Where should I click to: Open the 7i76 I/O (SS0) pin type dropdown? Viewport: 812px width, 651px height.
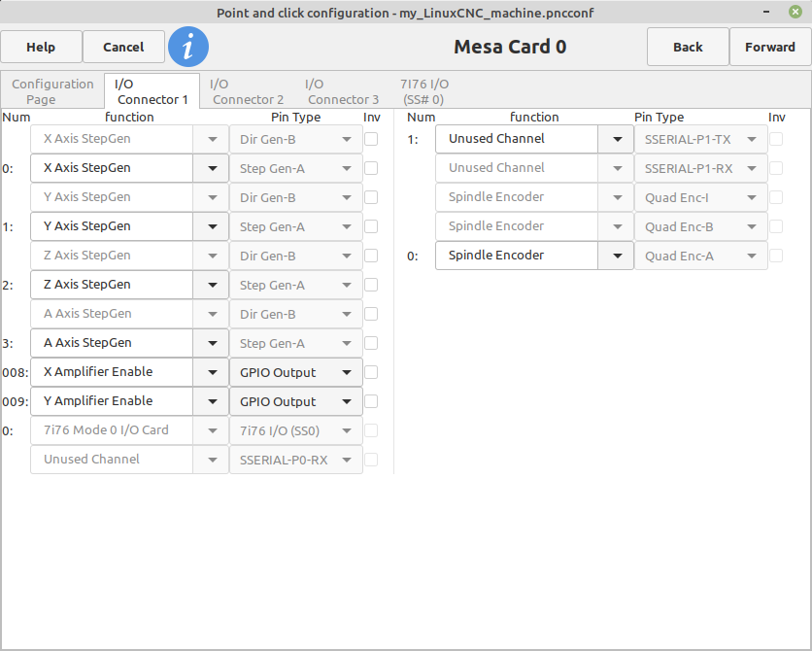[295, 430]
